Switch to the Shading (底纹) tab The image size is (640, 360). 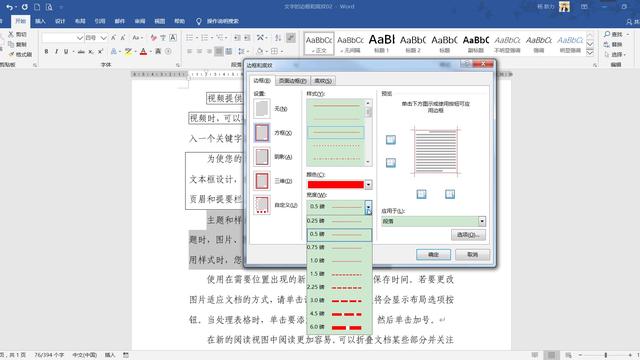[323, 81]
